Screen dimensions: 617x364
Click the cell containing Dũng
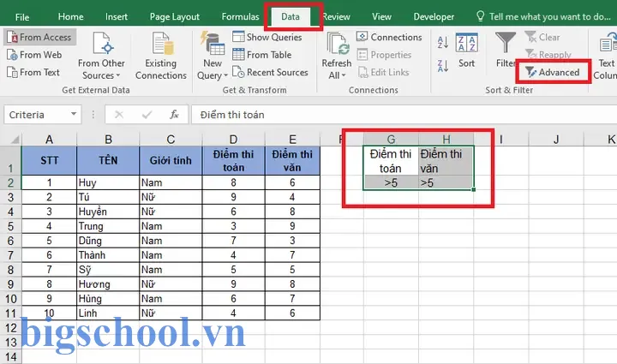pos(108,241)
